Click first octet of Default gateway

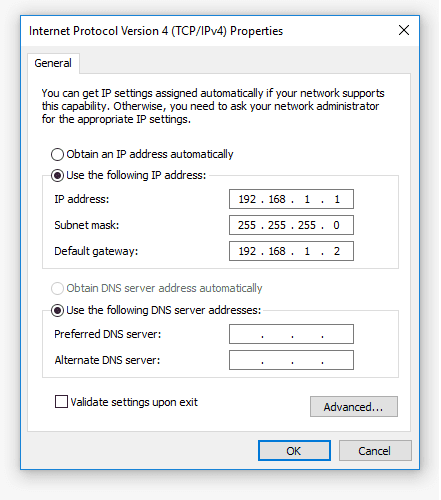pos(247,251)
